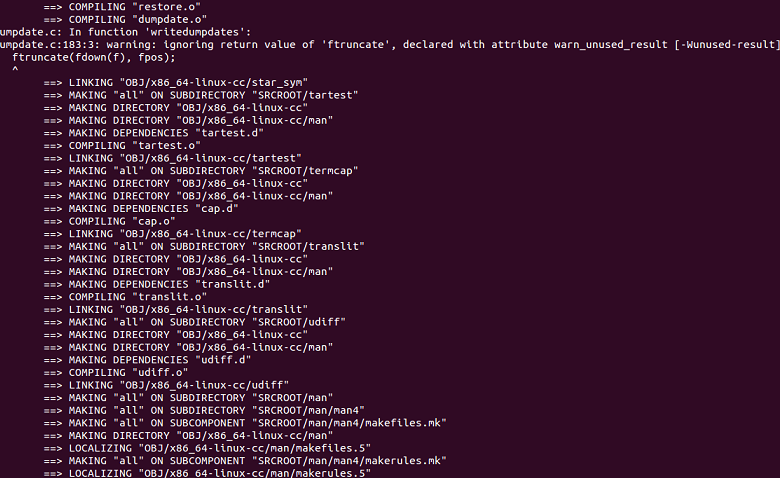
Task: Click the "SRCROOT/udiff" subdirectory text
Action: tap(298, 322)
